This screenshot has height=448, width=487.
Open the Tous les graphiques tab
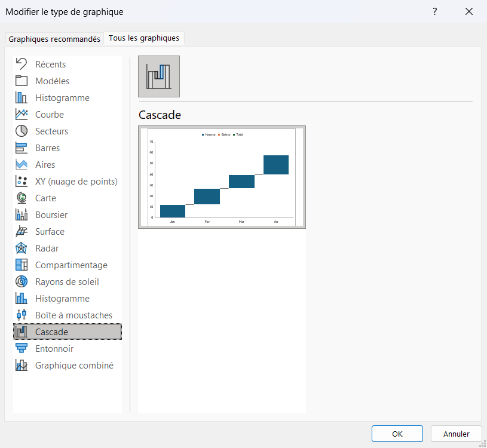pos(144,38)
